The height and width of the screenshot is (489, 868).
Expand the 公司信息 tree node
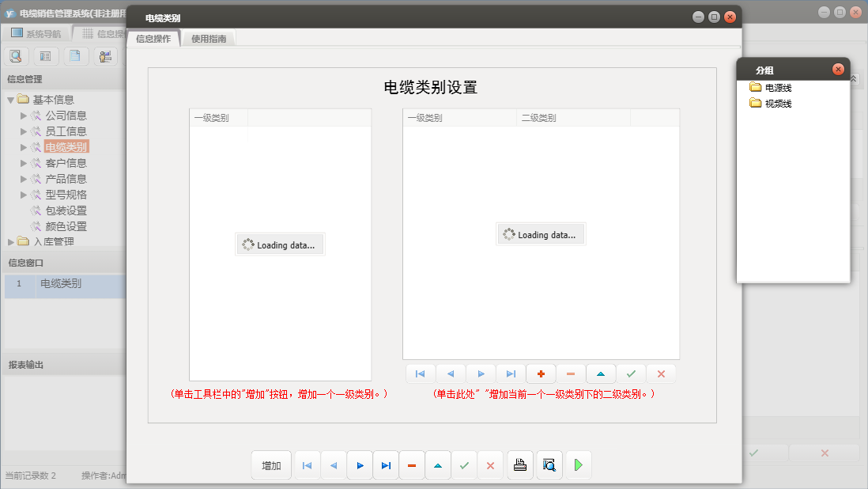click(25, 115)
